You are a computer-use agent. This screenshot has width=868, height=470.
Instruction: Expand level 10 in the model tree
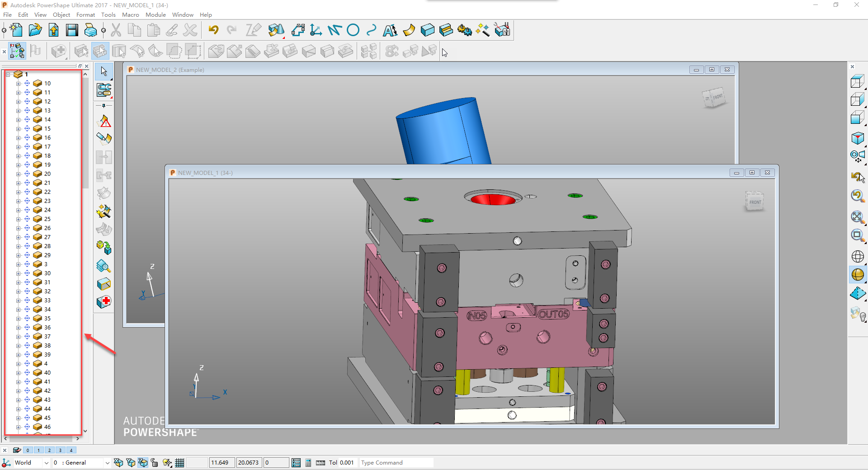[x=18, y=83]
